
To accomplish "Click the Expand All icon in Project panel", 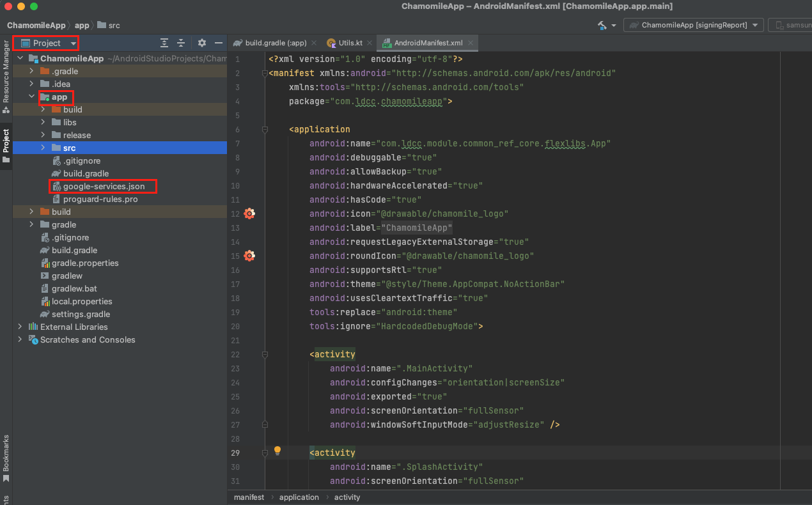I will pyautogui.click(x=164, y=43).
